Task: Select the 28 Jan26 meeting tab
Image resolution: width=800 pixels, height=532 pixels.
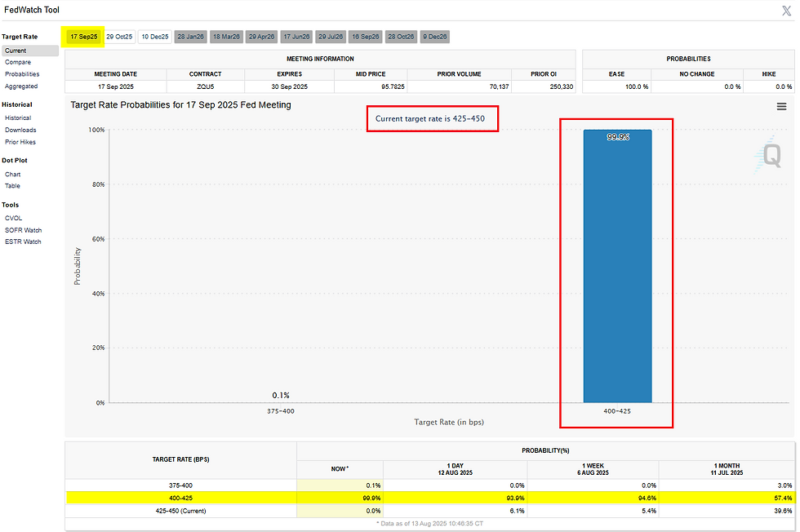Action: pyautogui.click(x=191, y=37)
